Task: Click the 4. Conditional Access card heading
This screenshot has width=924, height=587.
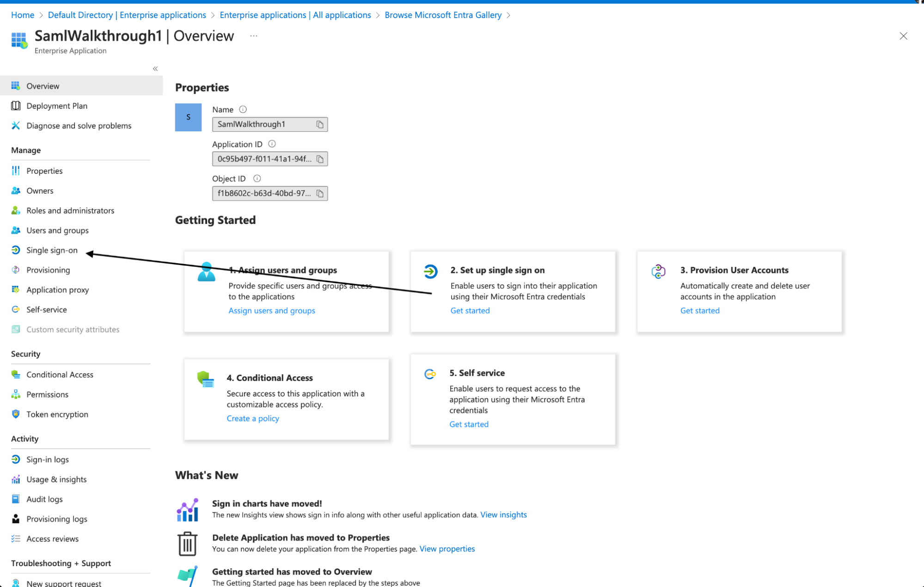Action: pyautogui.click(x=269, y=378)
